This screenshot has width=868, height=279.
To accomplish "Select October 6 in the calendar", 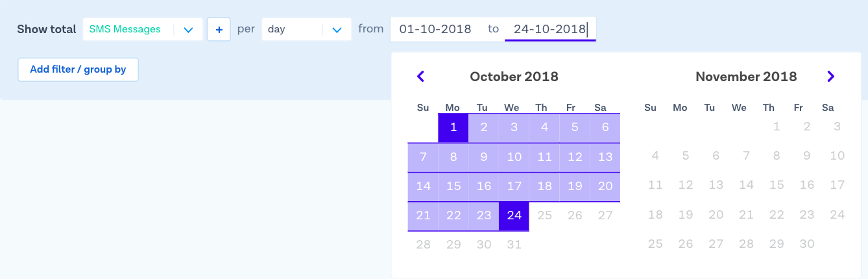I will point(605,127).
